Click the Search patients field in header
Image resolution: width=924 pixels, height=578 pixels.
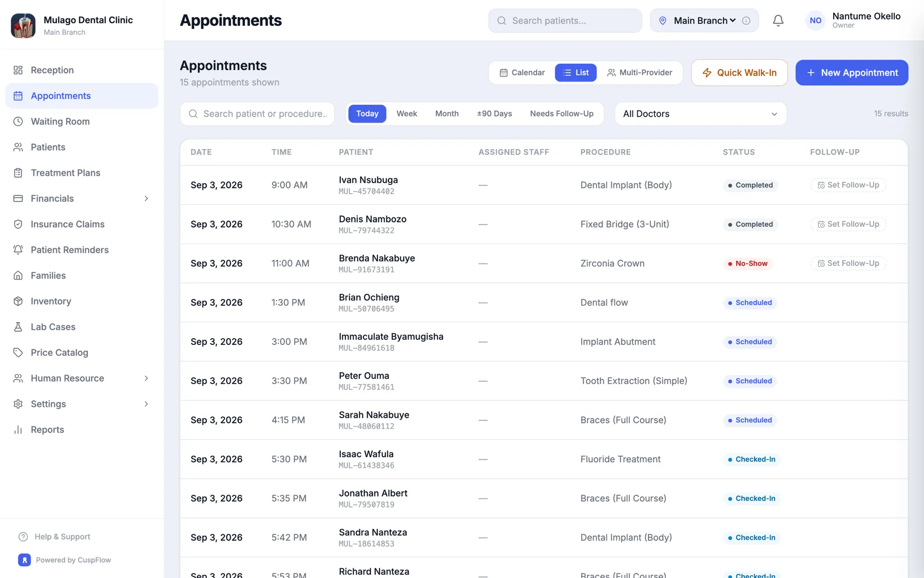(565, 21)
